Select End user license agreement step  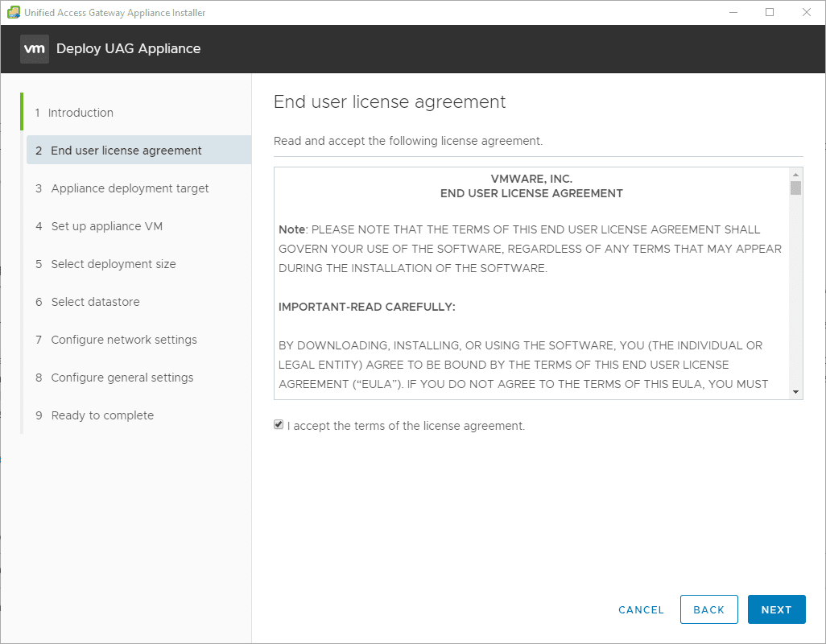[126, 151]
